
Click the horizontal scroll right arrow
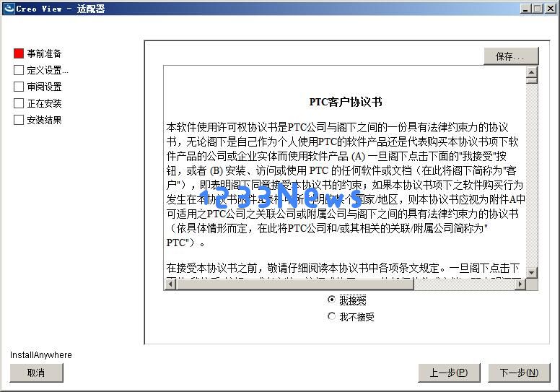[x=520, y=284]
